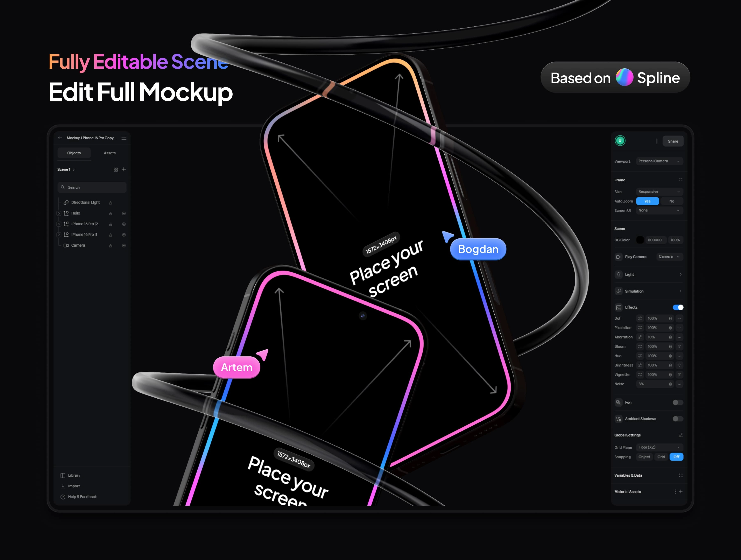
Task: Open the hamburger menu beside the project title
Action: click(x=124, y=138)
